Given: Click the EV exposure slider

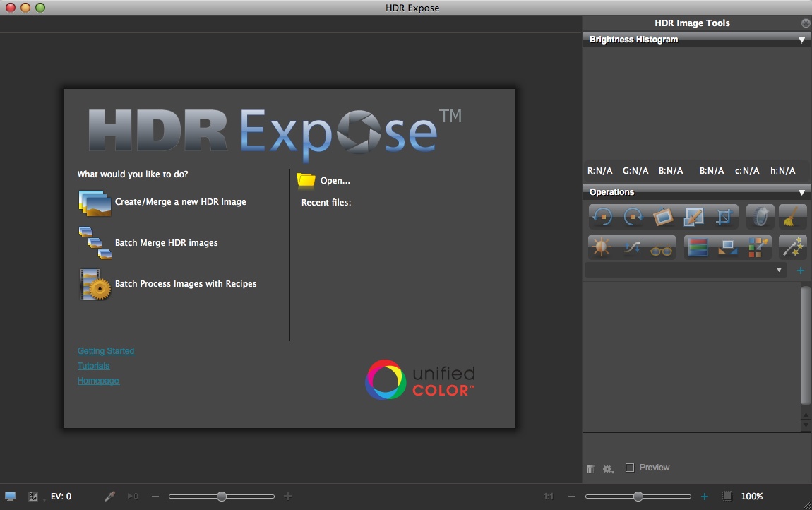Looking at the screenshot, I should pyautogui.click(x=222, y=497).
